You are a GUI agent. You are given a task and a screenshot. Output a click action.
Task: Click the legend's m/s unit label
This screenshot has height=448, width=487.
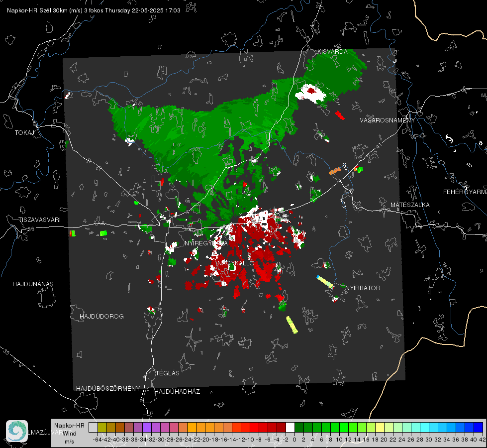click(69, 442)
